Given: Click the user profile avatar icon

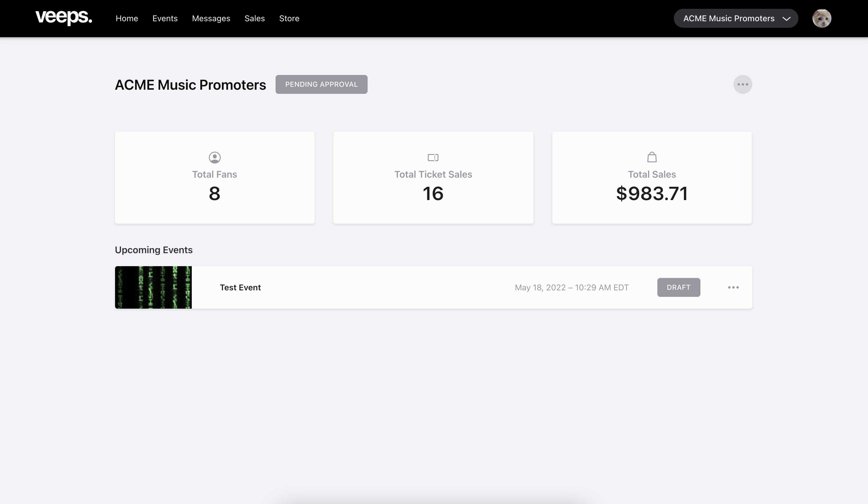Looking at the screenshot, I should 822,18.
